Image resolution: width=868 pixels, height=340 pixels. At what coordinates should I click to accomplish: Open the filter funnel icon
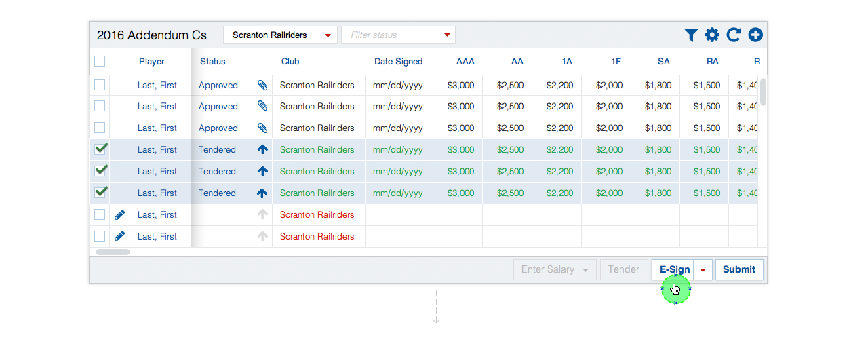pyautogui.click(x=691, y=35)
